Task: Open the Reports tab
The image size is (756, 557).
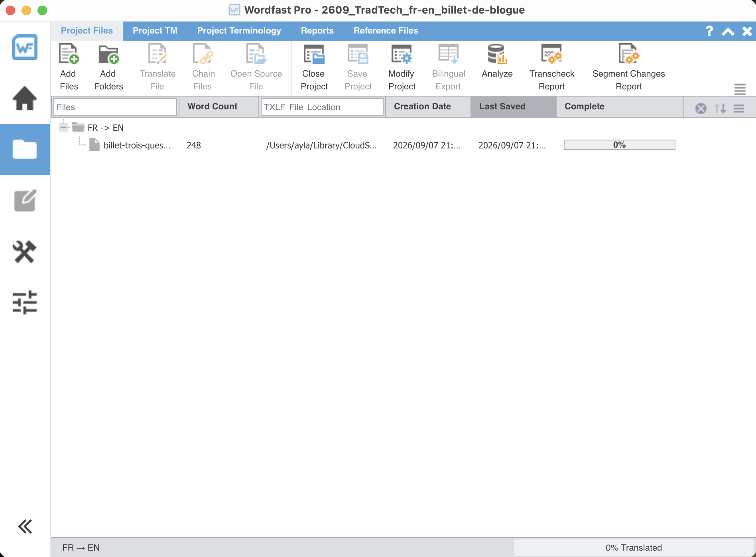Action: pyautogui.click(x=317, y=31)
